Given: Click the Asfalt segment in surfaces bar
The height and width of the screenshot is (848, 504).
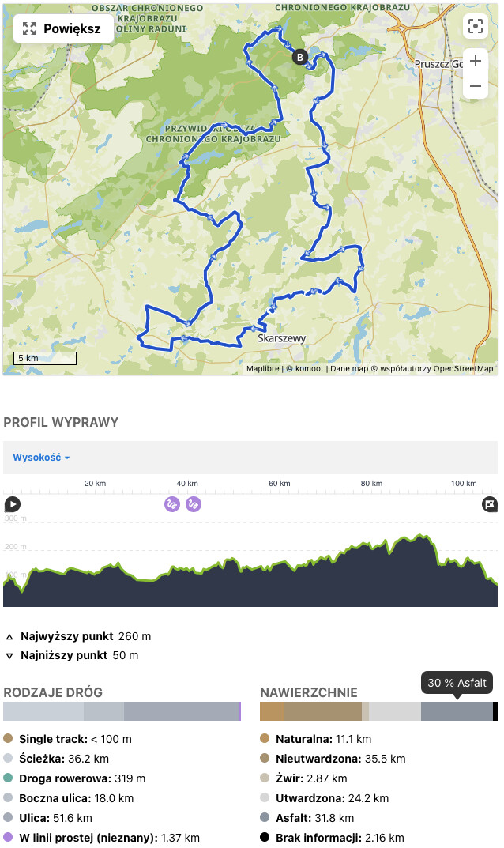Looking at the screenshot, I should click(x=457, y=711).
